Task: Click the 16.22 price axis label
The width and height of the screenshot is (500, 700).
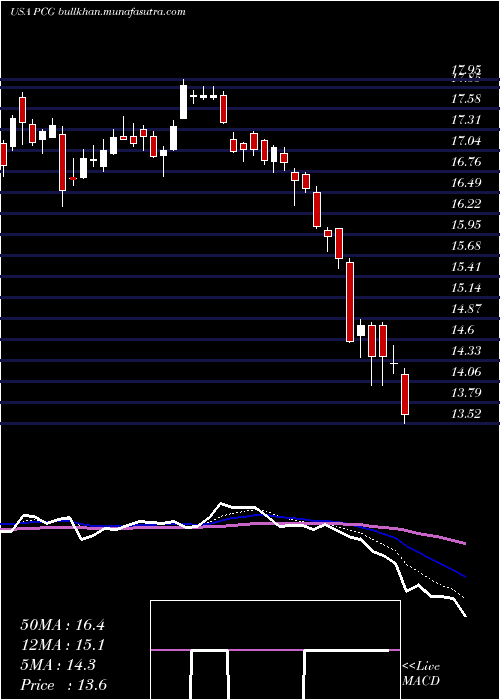Action: click(x=466, y=204)
